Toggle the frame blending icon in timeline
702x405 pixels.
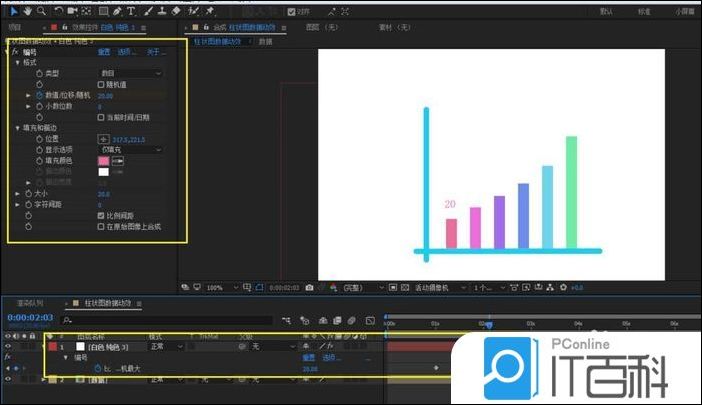(x=337, y=320)
